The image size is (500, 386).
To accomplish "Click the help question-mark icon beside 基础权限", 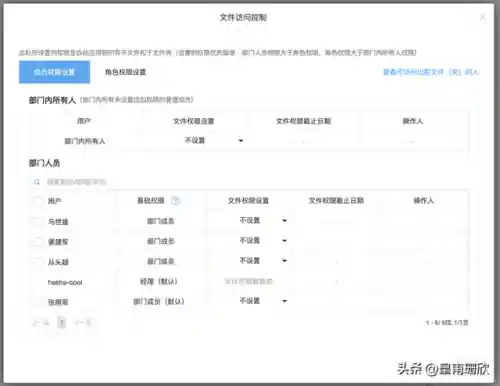I will point(176,200).
